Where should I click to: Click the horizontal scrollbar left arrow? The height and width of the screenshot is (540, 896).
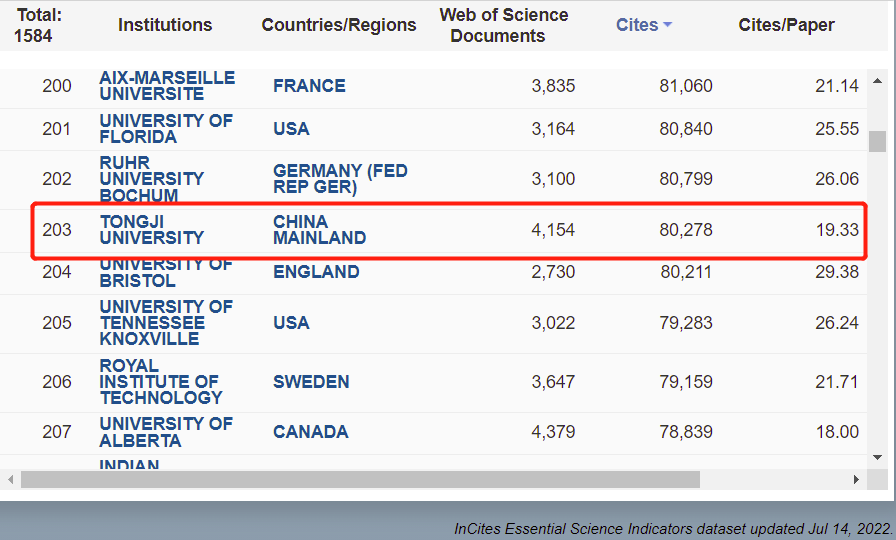pyautogui.click(x=11, y=480)
